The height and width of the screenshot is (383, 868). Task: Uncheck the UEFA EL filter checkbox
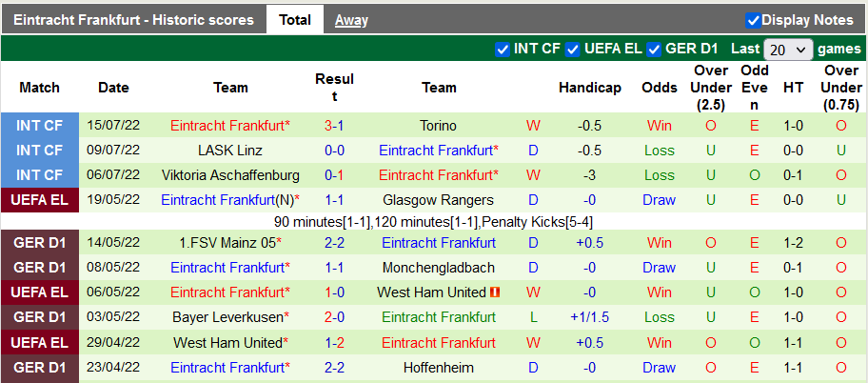pos(572,50)
